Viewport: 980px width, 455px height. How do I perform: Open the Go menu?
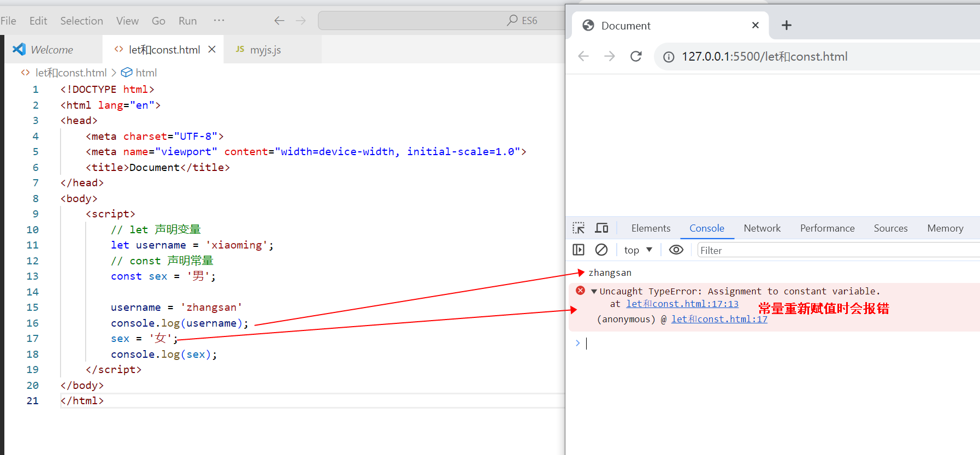(158, 21)
